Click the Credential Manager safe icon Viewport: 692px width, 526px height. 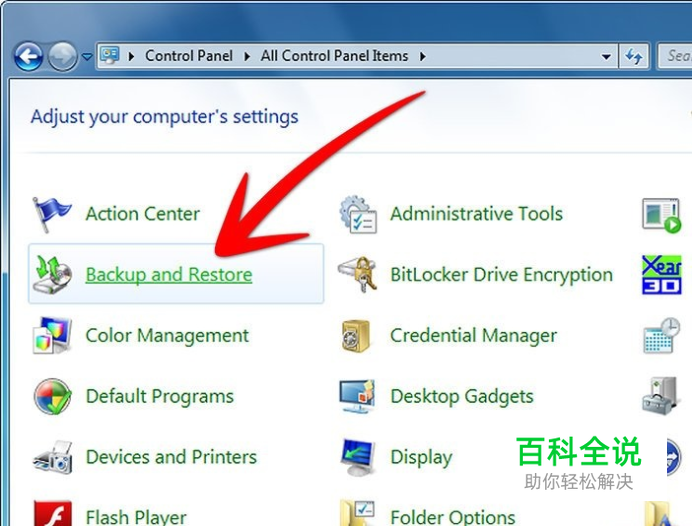click(x=356, y=335)
